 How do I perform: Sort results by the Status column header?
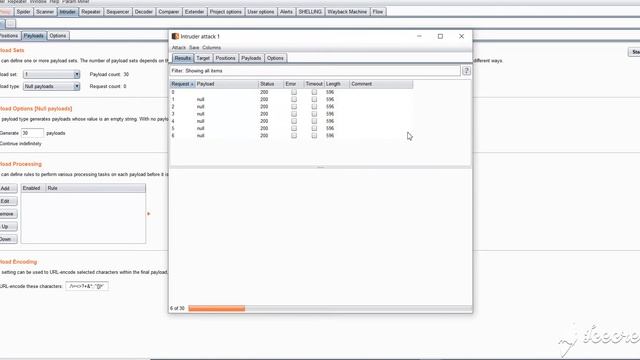(271, 84)
